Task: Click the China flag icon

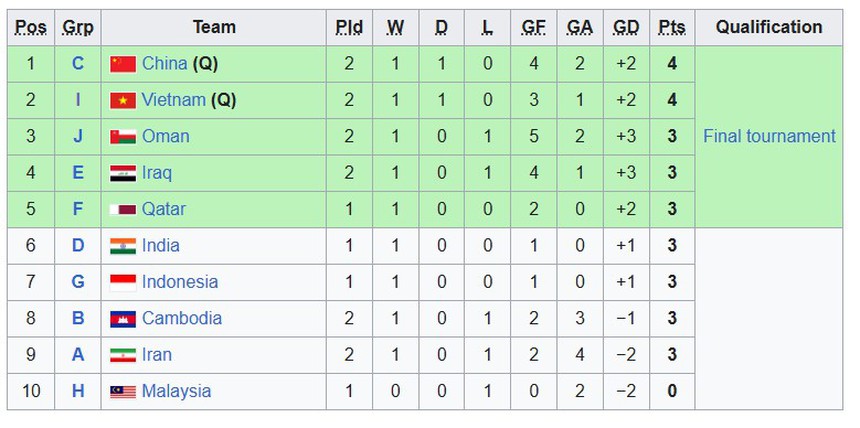Action: pos(122,64)
